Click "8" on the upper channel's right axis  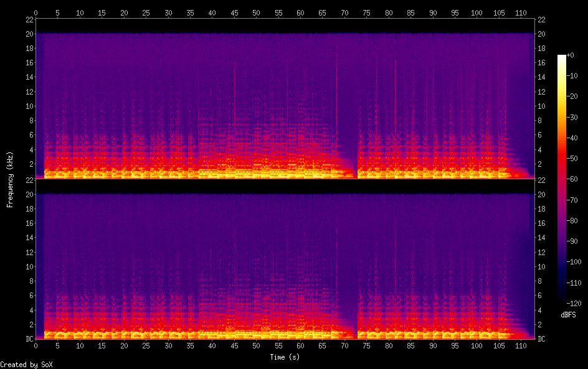click(x=539, y=120)
